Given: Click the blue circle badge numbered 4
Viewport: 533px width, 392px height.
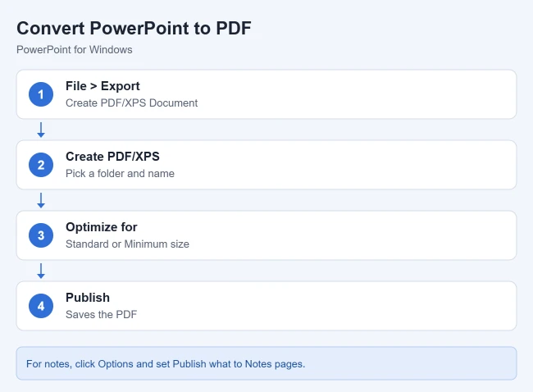Looking at the screenshot, I should pyautogui.click(x=41, y=306).
